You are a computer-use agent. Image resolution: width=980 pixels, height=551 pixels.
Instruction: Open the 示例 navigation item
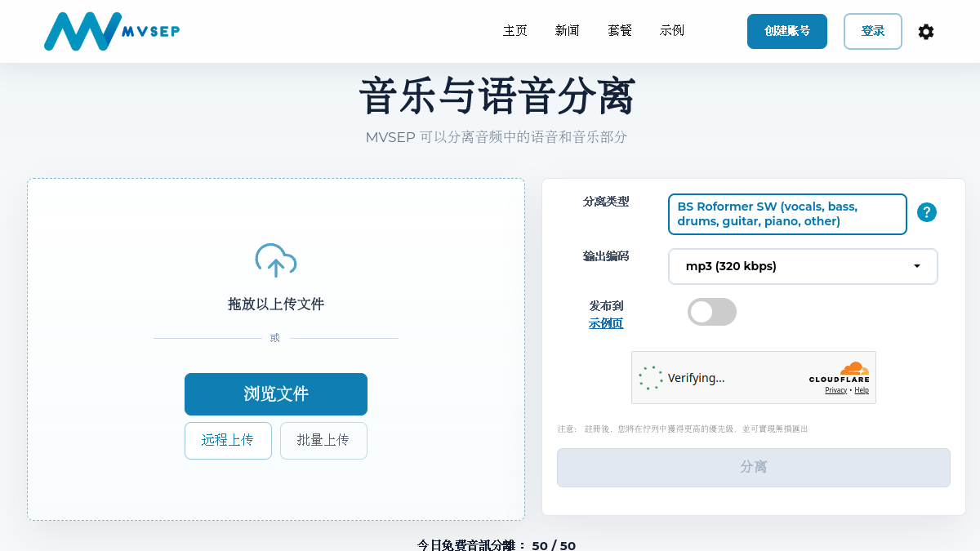click(672, 31)
